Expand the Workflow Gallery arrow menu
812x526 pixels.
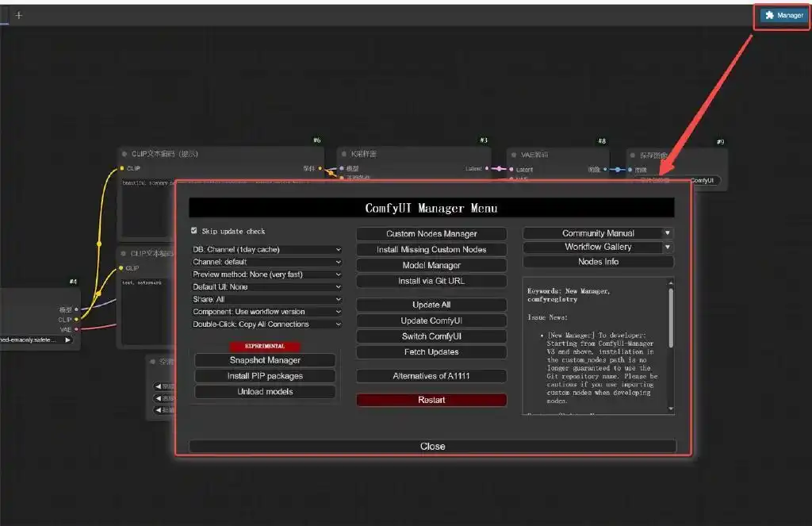pos(668,247)
